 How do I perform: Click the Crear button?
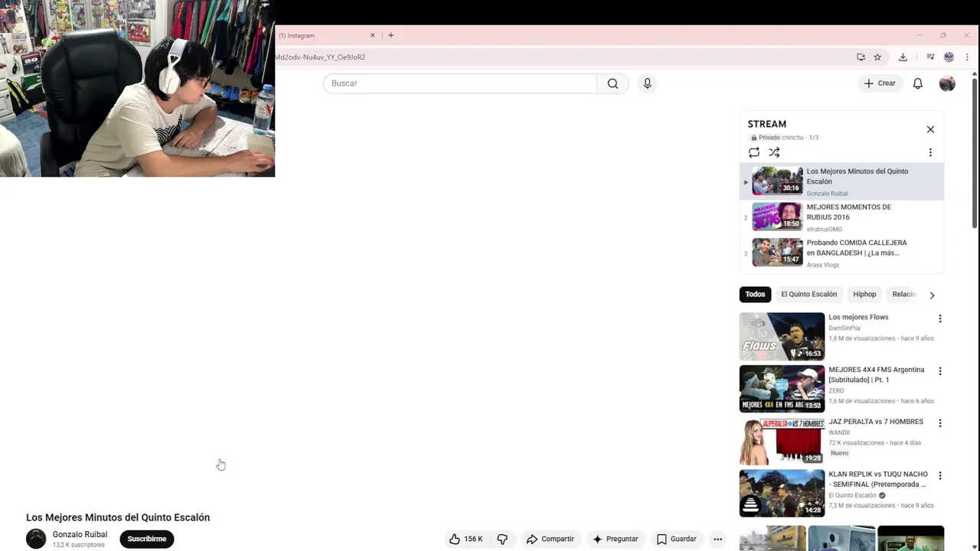[880, 83]
